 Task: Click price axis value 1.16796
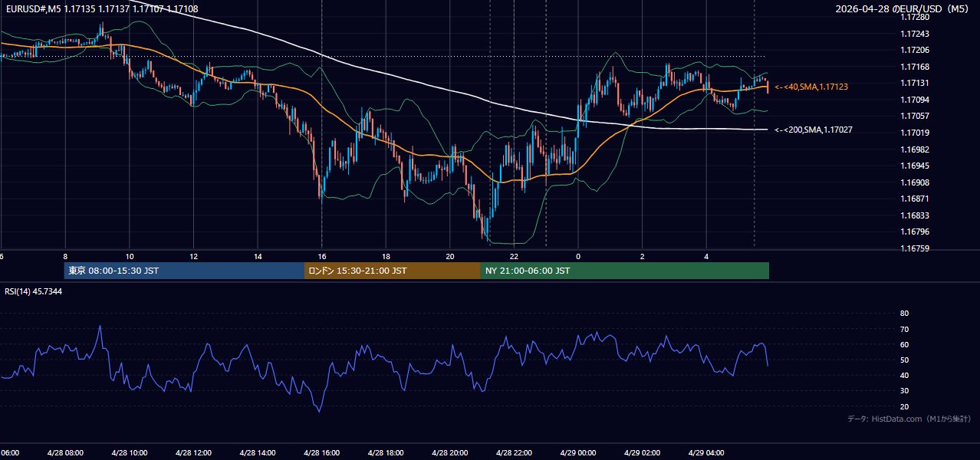pyautogui.click(x=915, y=232)
